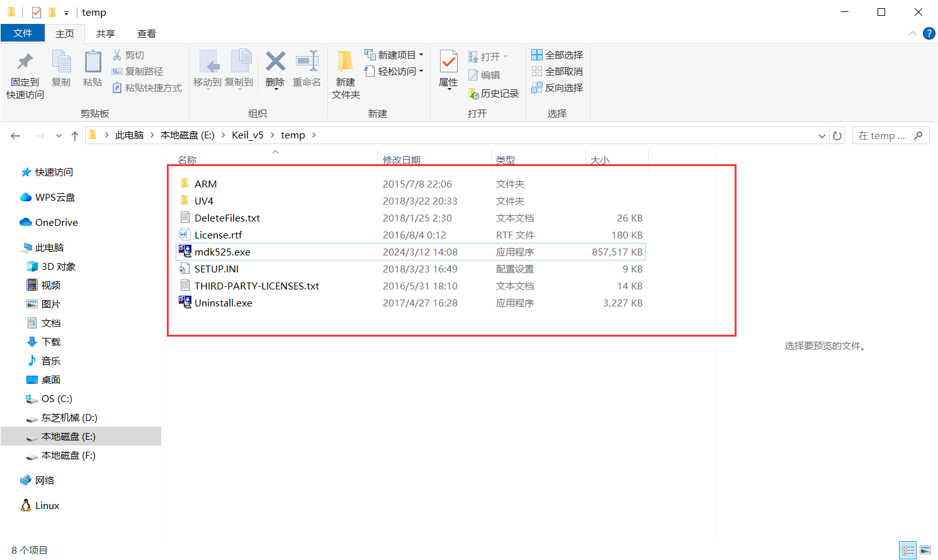Select the mdk525.exe application icon
This screenshot has height=560, width=938.
(x=185, y=251)
